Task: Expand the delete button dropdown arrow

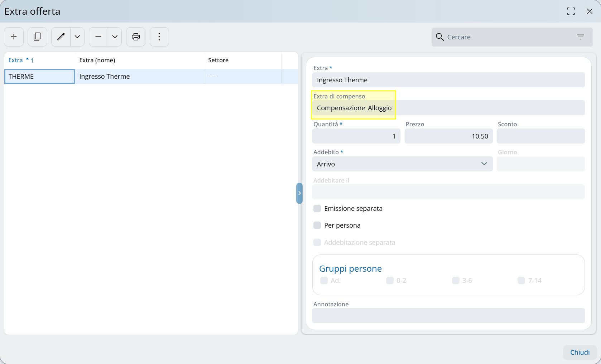Action: pos(115,37)
